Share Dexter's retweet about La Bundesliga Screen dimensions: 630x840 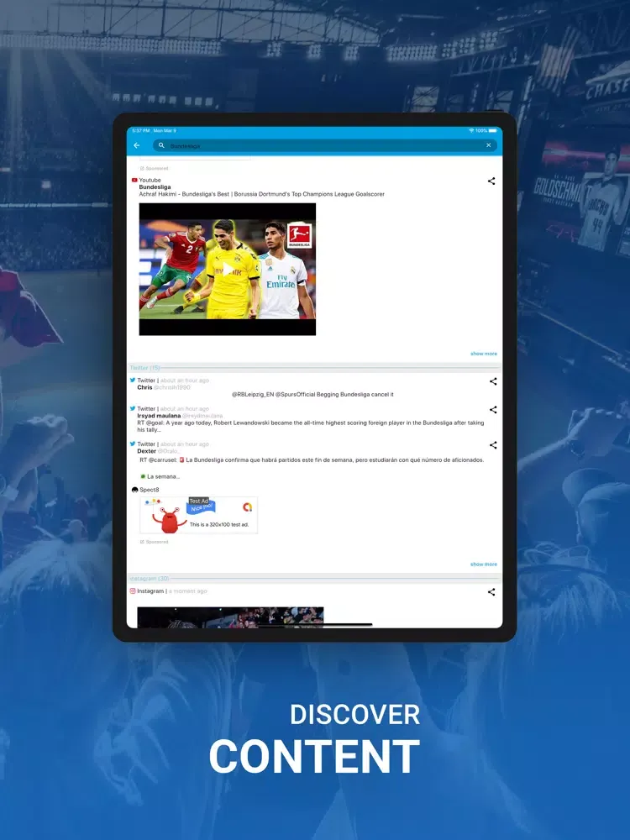493,445
